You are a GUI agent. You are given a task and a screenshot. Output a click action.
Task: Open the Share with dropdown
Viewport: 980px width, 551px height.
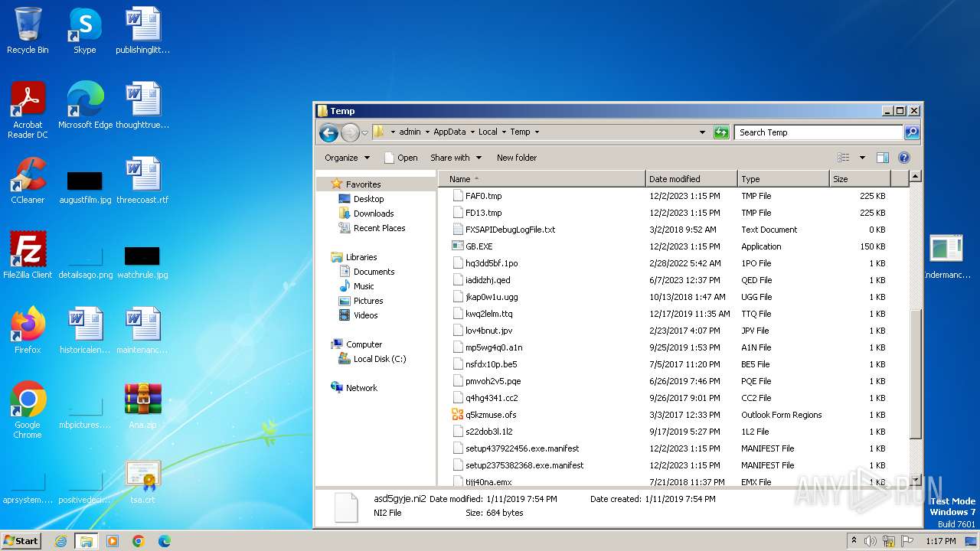[456, 158]
